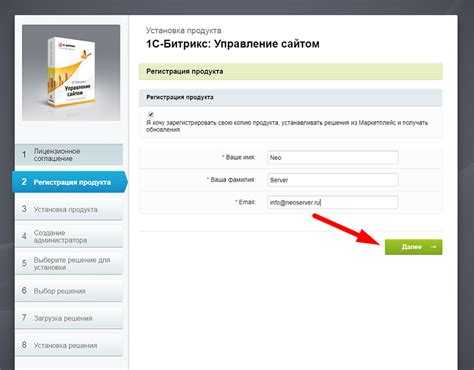Click the gray Регистрация продукта section header
The height and width of the screenshot is (370, 474).
tap(291, 97)
